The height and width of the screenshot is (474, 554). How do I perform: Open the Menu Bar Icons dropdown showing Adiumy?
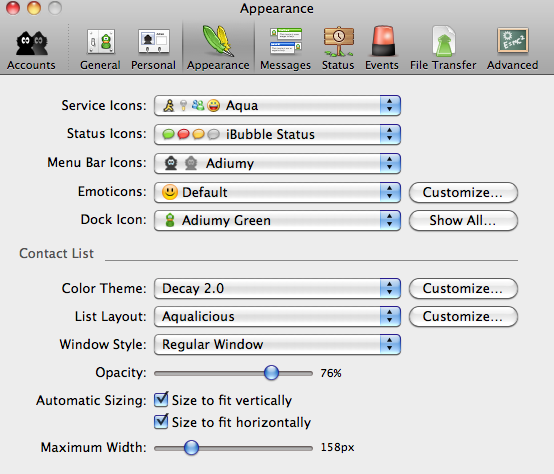coord(277,164)
